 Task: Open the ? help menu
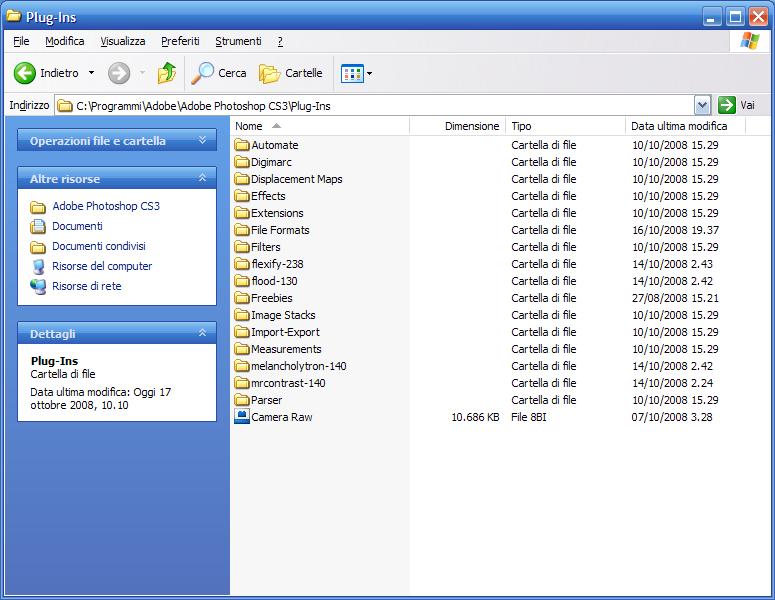point(280,41)
